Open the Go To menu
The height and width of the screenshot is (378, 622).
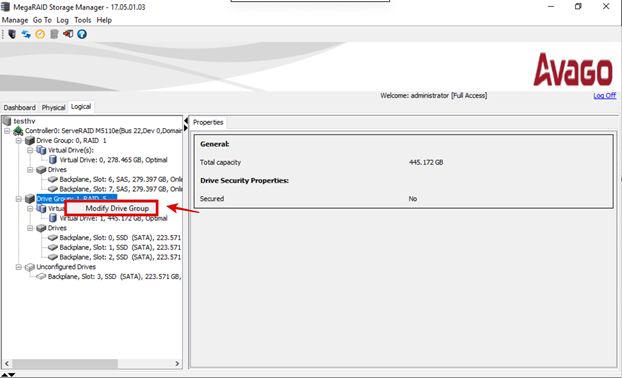(42, 20)
